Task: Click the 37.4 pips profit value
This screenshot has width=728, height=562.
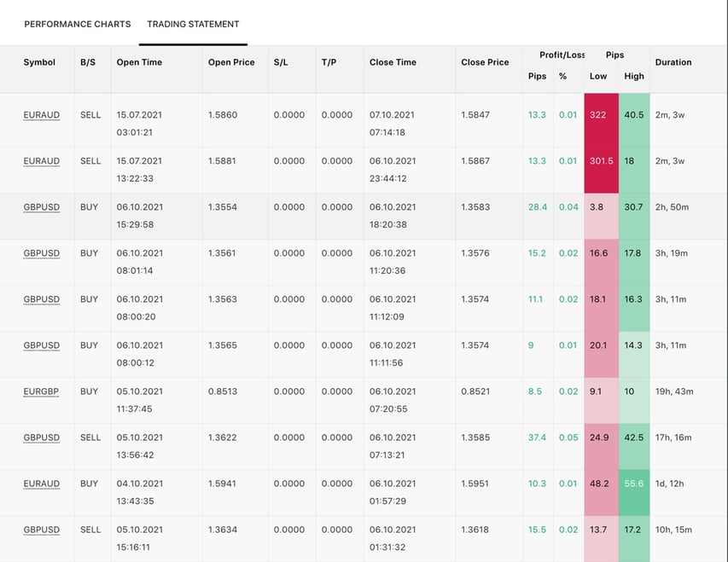Action: (x=537, y=437)
